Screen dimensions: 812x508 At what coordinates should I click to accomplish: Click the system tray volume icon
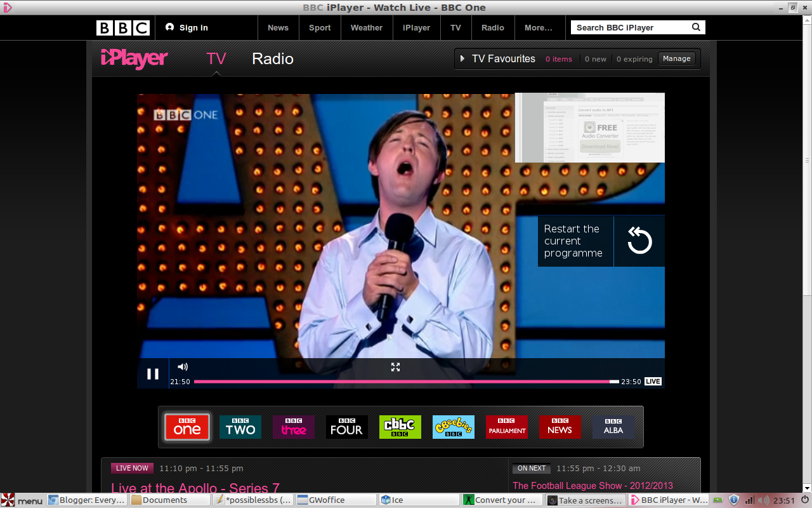coord(764,500)
